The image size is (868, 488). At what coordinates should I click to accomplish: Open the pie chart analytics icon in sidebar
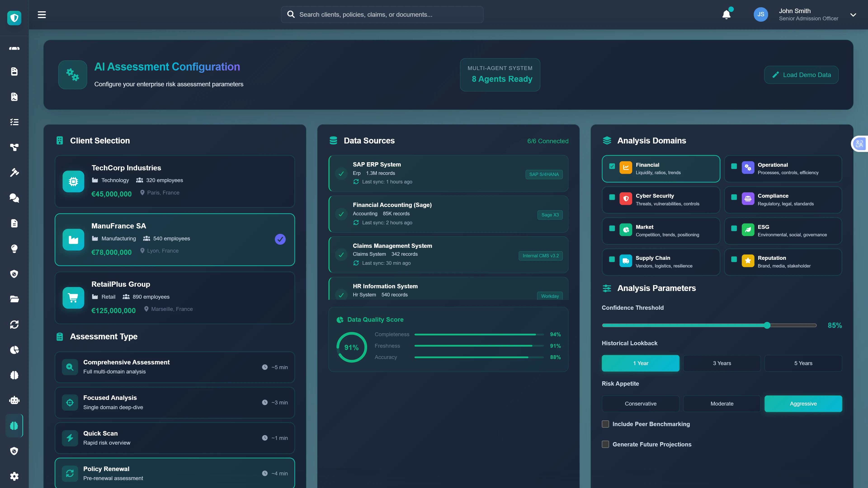pyautogui.click(x=14, y=350)
